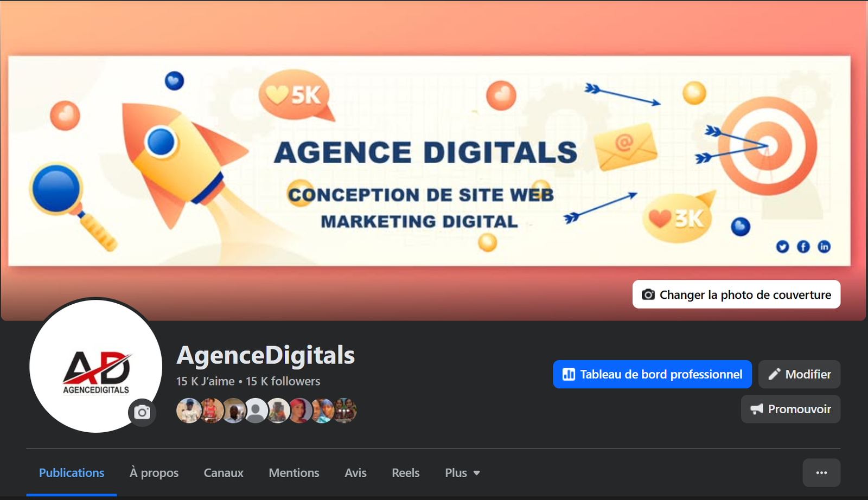Image resolution: width=868 pixels, height=500 pixels.
Task: Click the Facebook icon on cover banner
Action: coord(803,247)
